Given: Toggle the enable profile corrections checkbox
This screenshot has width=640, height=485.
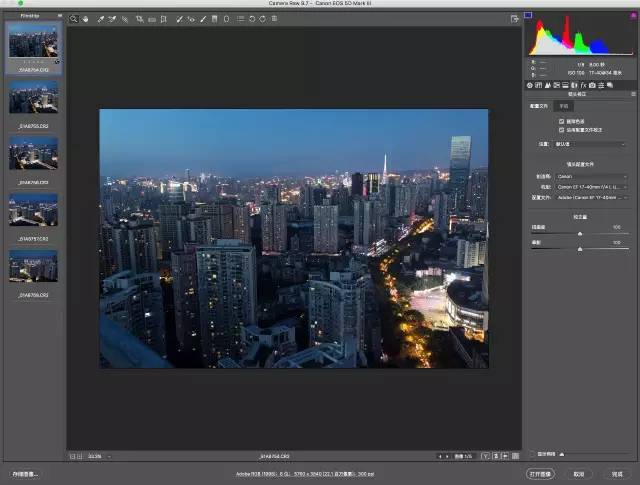Looking at the screenshot, I should (561, 129).
